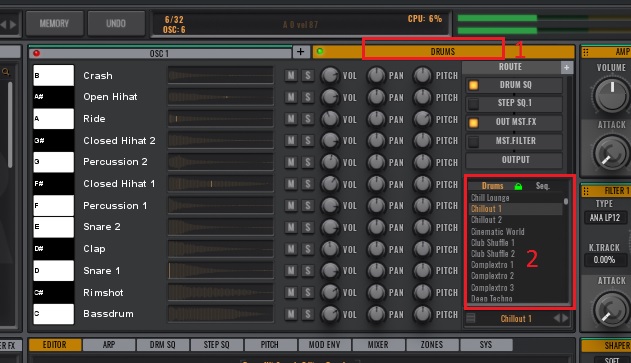Click the Snare 1 PAN knob
Image resolution: width=631 pixels, height=363 pixels.
376,271
